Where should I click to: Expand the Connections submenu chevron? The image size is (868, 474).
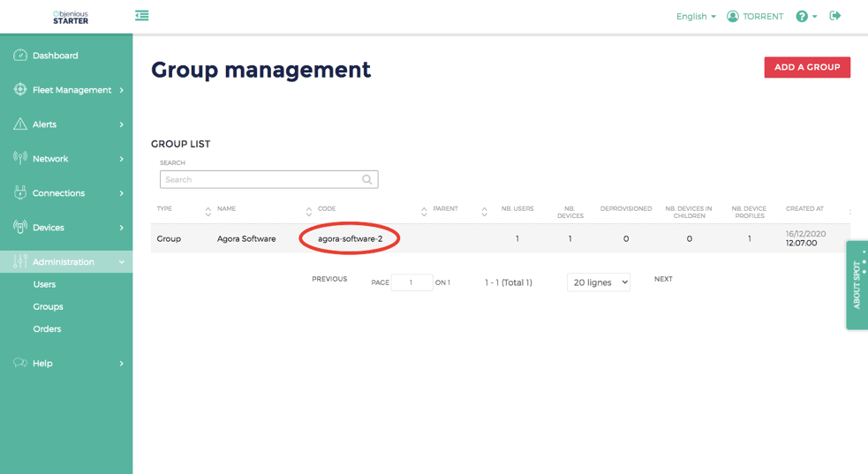click(121, 193)
